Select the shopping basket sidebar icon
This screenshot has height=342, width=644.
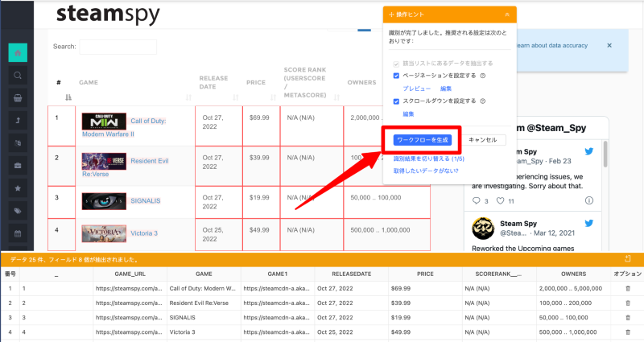click(18, 98)
